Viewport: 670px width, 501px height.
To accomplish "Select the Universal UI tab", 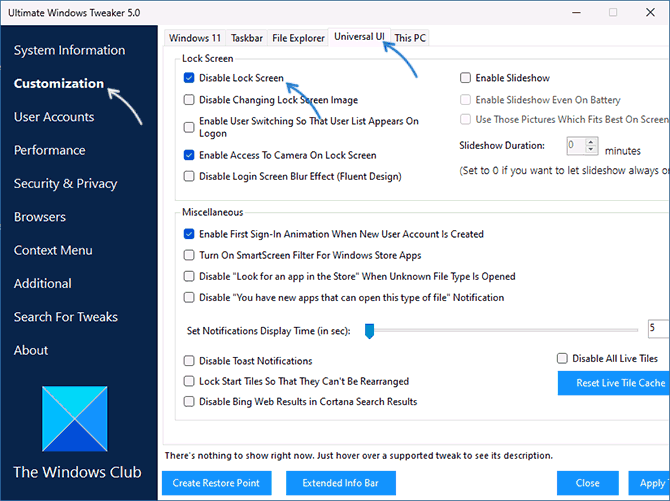I will tap(359, 37).
